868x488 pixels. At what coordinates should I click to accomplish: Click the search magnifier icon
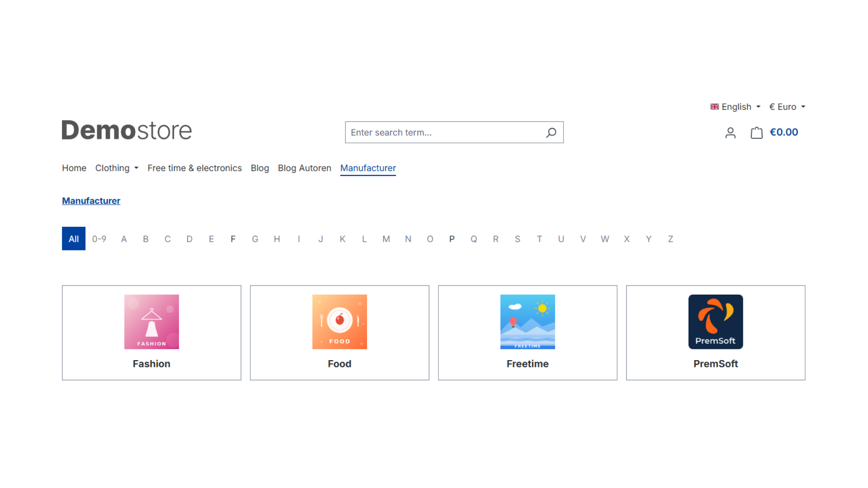[x=551, y=132]
